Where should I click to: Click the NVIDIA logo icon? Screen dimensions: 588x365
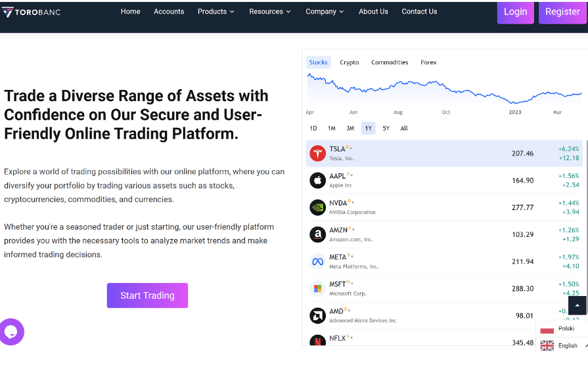tap(318, 207)
